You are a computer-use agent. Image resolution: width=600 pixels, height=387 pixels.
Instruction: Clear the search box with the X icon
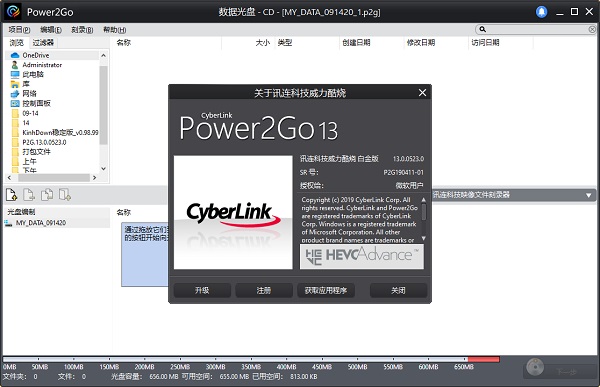592,29
